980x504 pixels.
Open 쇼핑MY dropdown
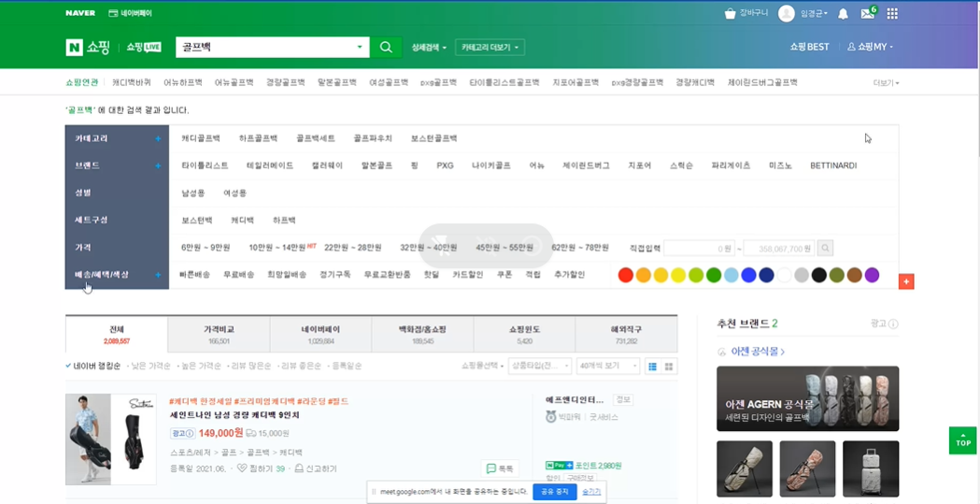pos(870,47)
